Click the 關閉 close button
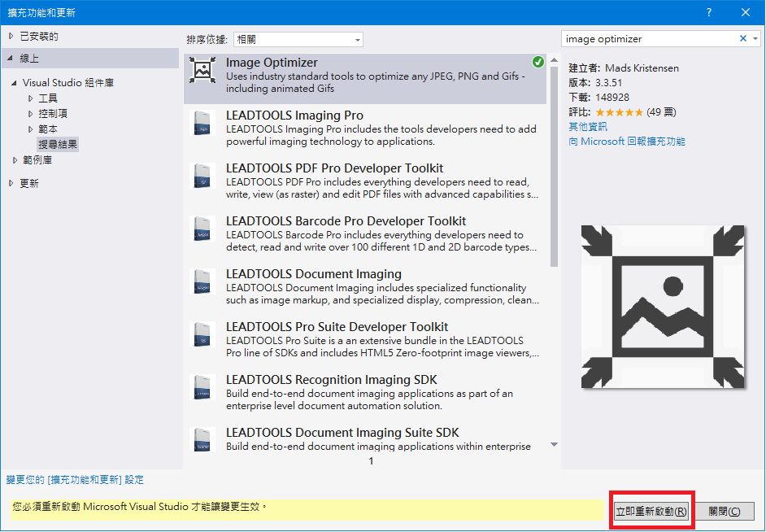766x532 pixels. (x=725, y=512)
